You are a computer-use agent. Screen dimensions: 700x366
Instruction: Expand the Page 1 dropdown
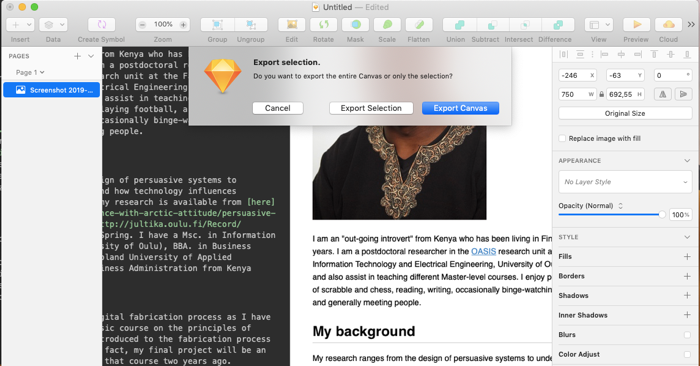[x=30, y=72]
